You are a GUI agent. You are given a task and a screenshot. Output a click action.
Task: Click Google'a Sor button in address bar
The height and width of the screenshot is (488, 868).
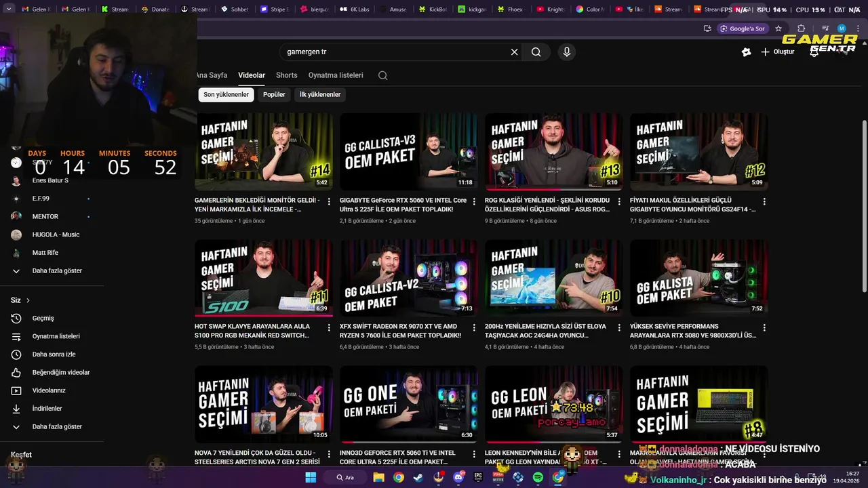pyautogui.click(x=743, y=28)
